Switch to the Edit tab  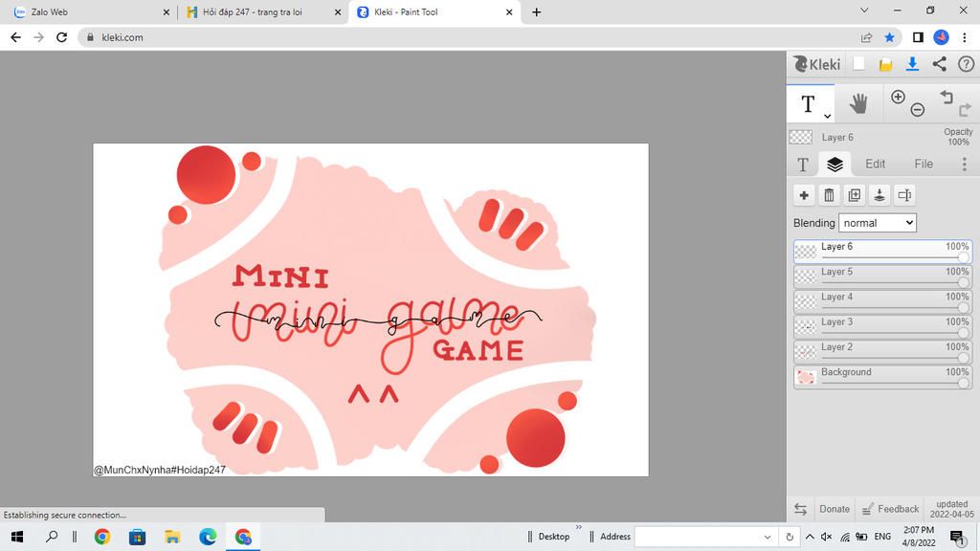pos(875,165)
